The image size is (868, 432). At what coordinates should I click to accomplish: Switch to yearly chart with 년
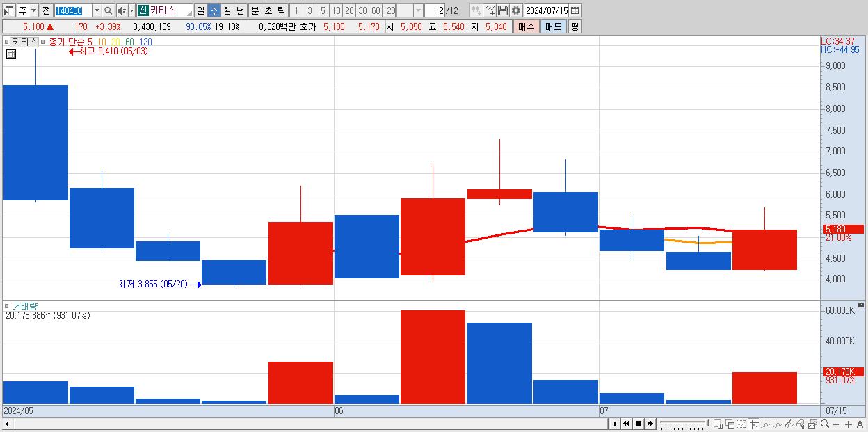pos(240,10)
